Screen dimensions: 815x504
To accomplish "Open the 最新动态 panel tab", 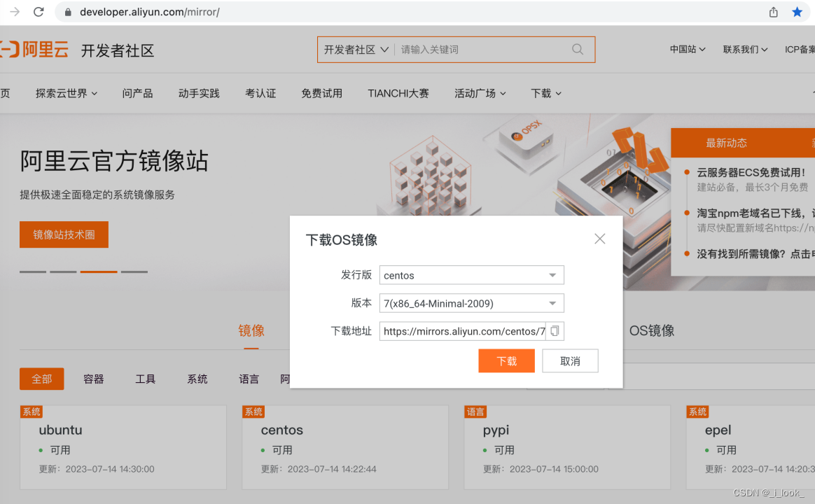I will (x=726, y=143).
